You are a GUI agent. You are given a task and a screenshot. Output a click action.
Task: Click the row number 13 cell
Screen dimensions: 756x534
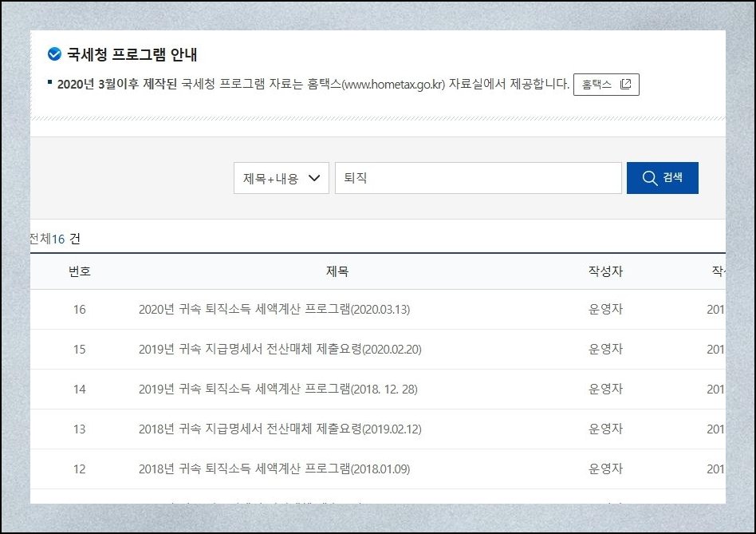(80, 429)
